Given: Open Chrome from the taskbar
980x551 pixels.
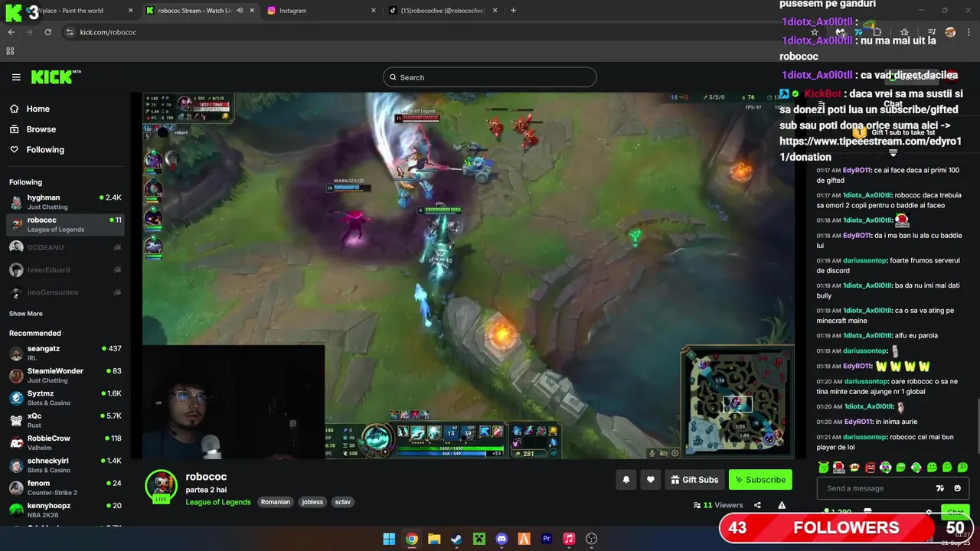Looking at the screenshot, I should coord(411,539).
